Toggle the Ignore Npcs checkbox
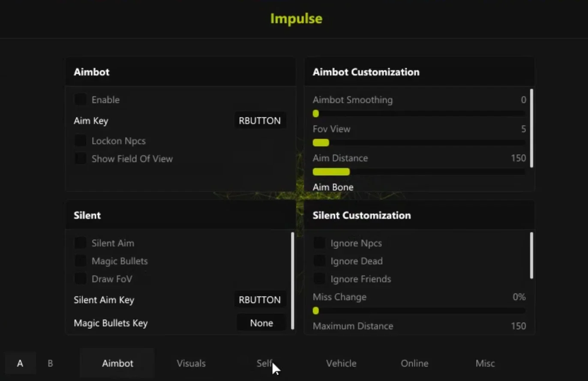Image resolution: width=588 pixels, height=381 pixels. tap(319, 243)
